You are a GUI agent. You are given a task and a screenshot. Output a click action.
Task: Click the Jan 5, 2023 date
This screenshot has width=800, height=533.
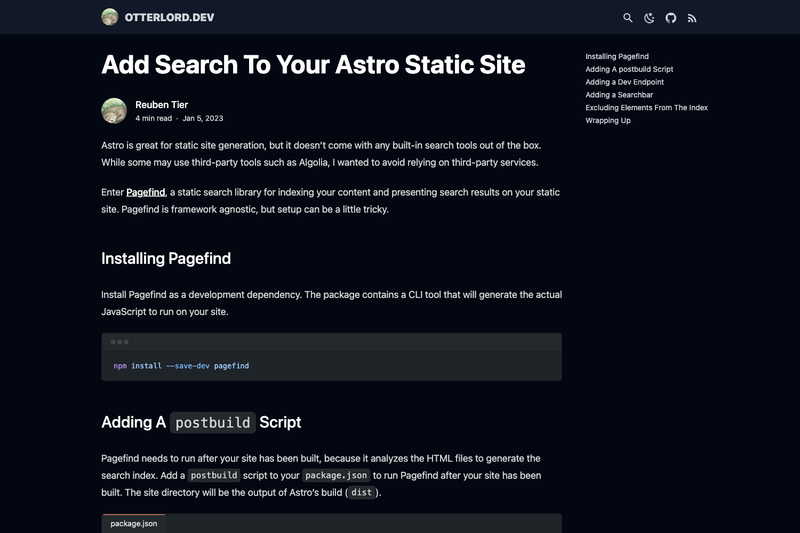tap(203, 118)
